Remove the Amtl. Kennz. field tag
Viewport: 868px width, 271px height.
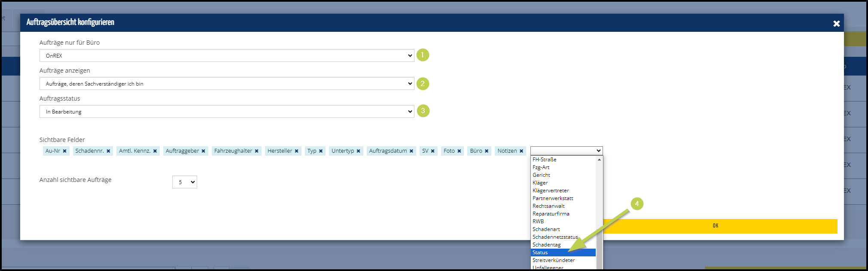[155, 151]
